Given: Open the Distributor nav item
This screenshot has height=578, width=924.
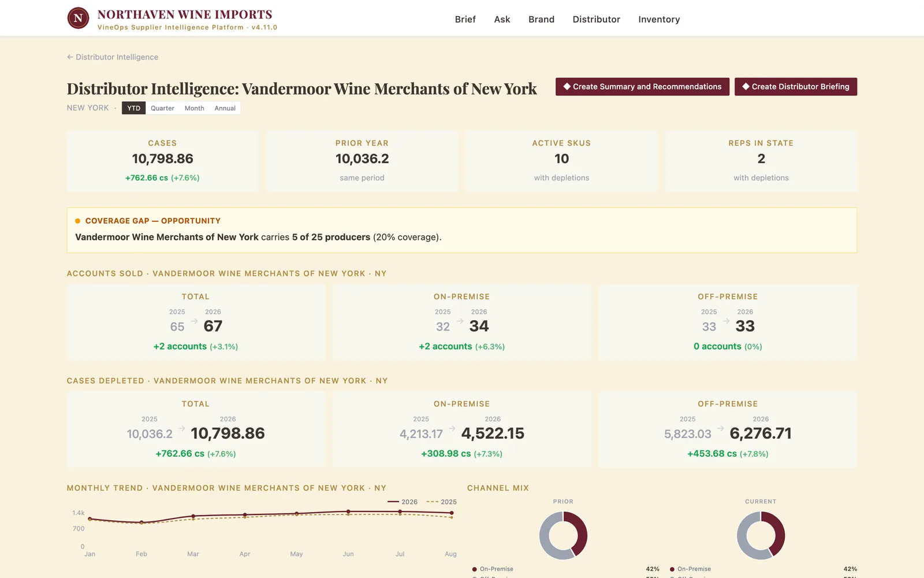Looking at the screenshot, I should click(x=596, y=19).
